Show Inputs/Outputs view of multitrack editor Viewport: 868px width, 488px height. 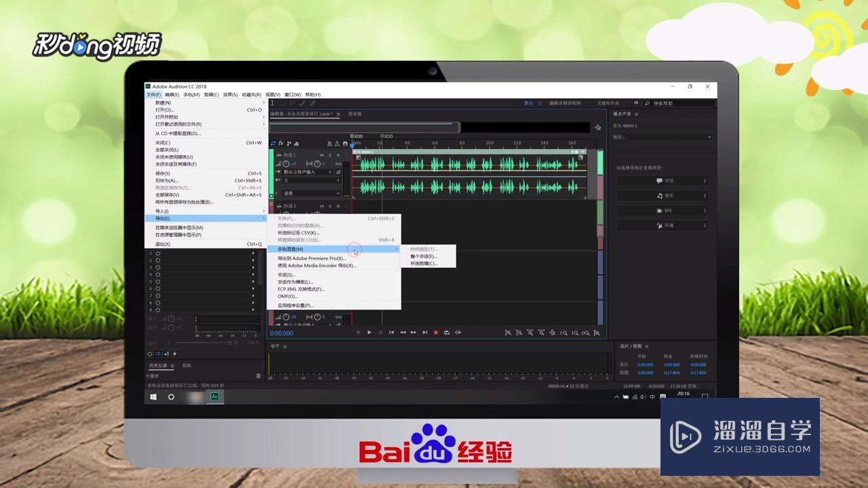[x=273, y=143]
